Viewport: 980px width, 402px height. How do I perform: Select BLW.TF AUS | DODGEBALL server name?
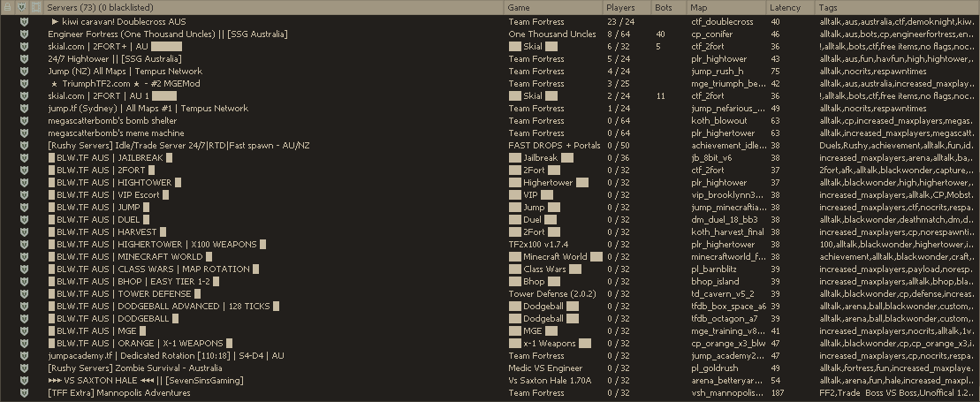pos(112,319)
